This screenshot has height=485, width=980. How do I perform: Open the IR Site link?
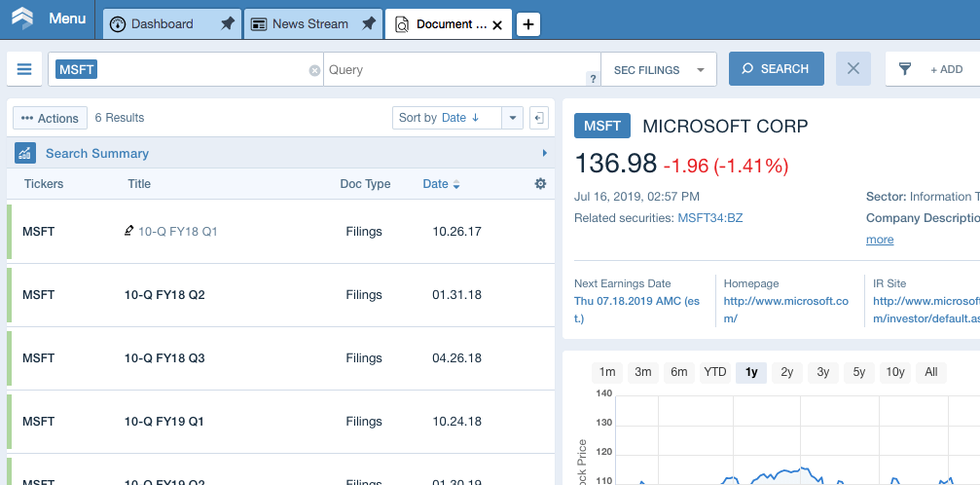(926, 309)
